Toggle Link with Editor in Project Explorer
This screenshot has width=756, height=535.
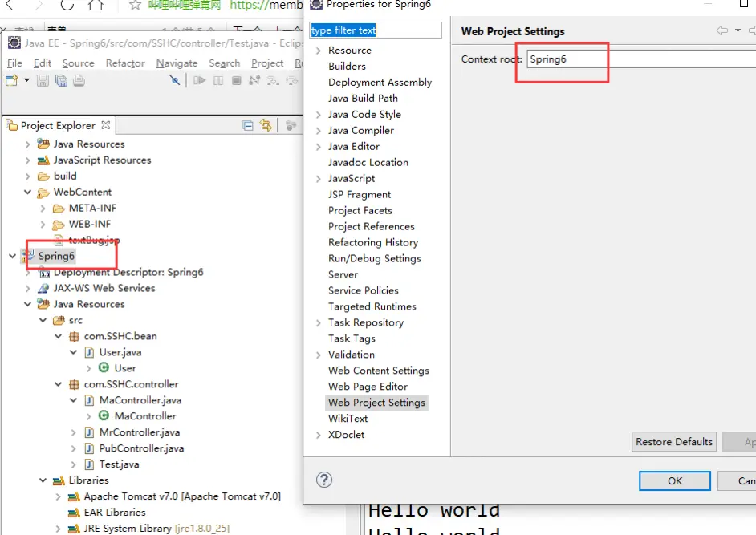(266, 125)
